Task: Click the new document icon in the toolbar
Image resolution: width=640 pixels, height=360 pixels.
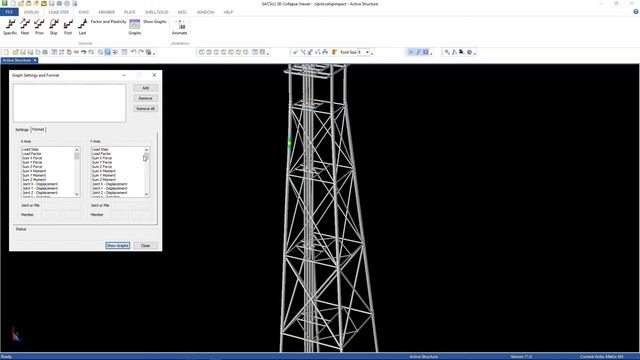Action: [6, 52]
